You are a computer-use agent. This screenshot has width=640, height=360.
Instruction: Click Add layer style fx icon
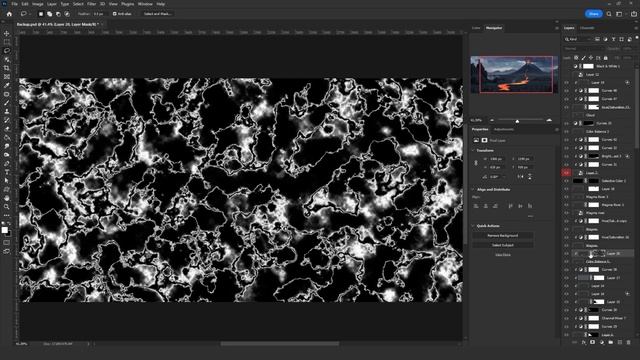(x=583, y=342)
